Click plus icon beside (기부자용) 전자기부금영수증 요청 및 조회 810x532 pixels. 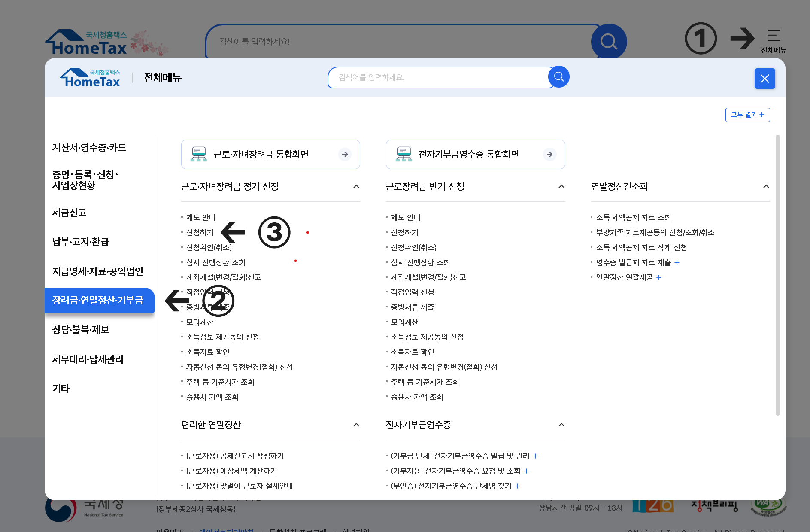click(526, 471)
